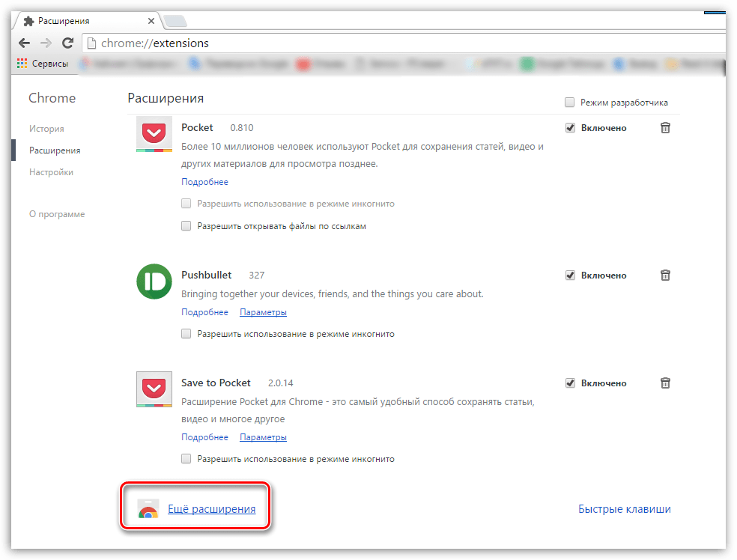Screen dimensions: 737x560
Task: Click the Pushbullet description text
Action: click(333, 294)
